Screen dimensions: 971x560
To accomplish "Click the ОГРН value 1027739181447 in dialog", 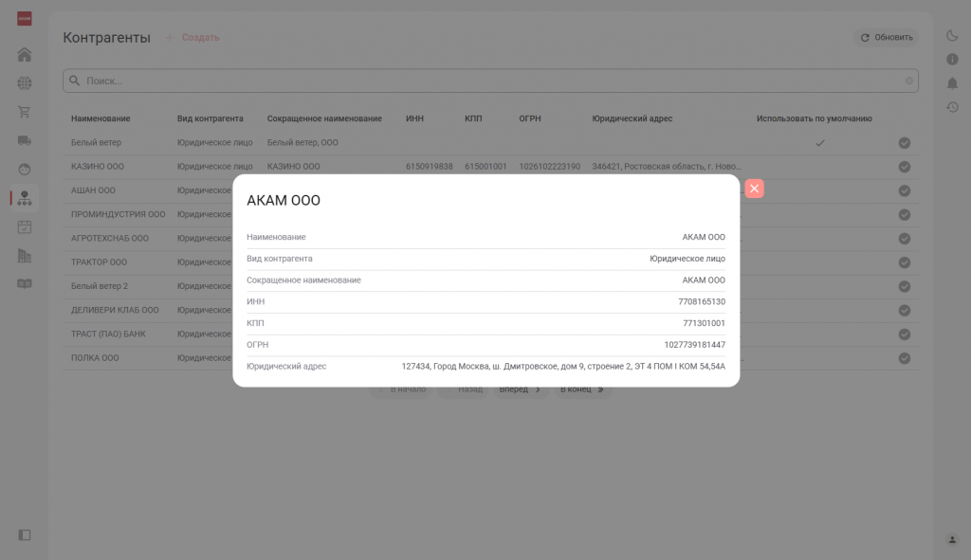I will pyautogui.click(x=694, y=345).
